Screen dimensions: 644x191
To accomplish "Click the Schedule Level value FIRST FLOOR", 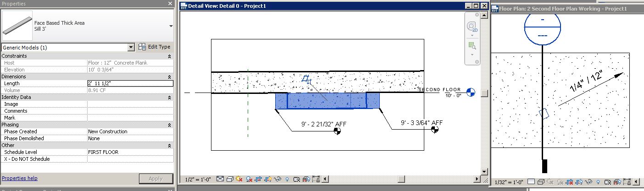I will 130,152.
